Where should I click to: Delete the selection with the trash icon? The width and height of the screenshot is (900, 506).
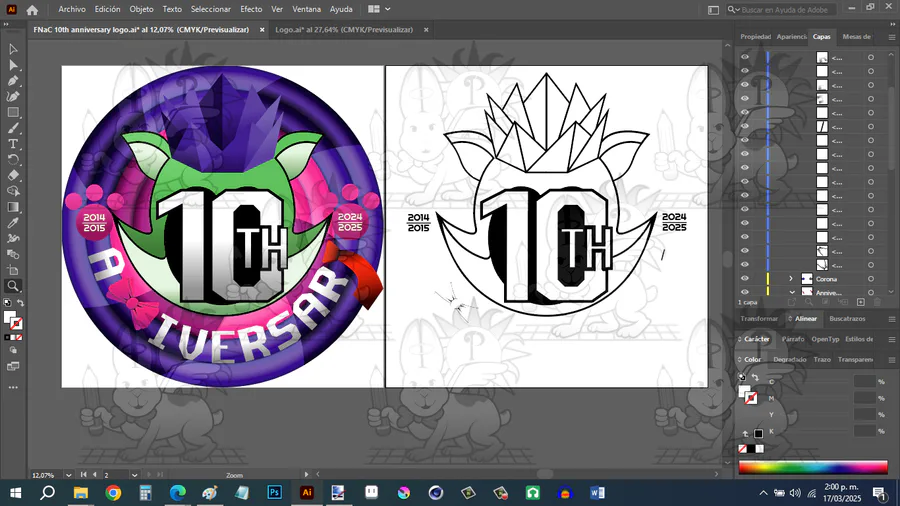click(x=877, y=302)
